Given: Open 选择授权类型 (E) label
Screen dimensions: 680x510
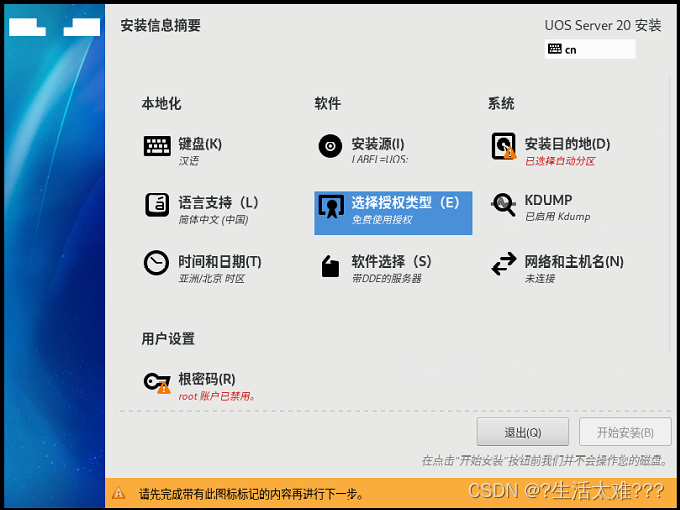Looking at the screenshot, I should pyautogui.click(x=405, y=203).
